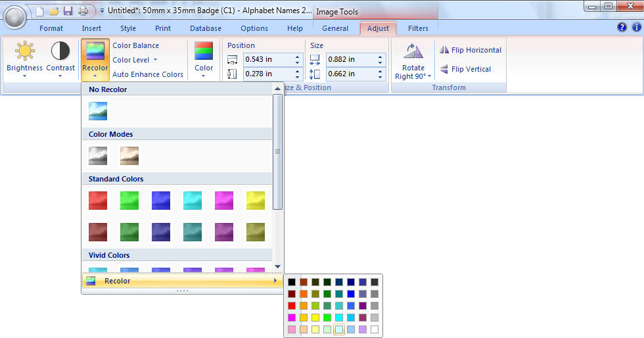
Task: Click the Save icon in quick access toolbar
Action: (68, 11)
